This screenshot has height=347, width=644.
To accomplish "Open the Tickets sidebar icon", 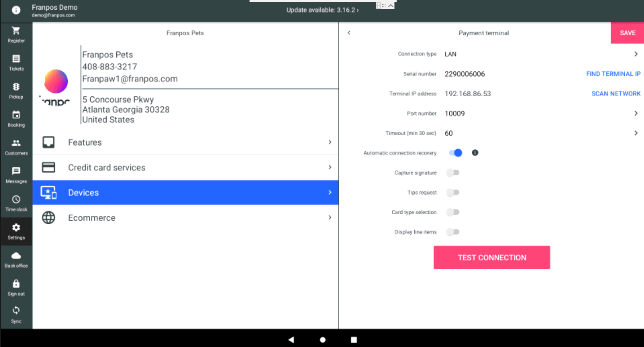I will pyautogui.click(x=16, y=59).
